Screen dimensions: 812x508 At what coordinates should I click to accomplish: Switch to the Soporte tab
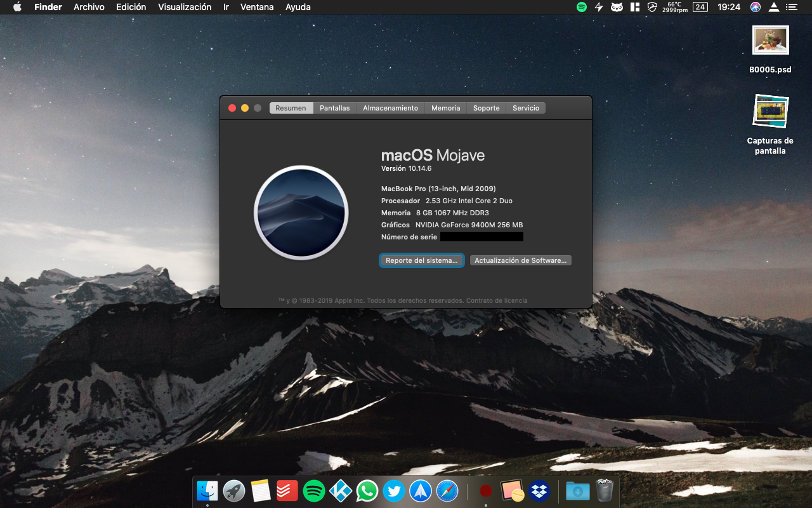[487, 108]
